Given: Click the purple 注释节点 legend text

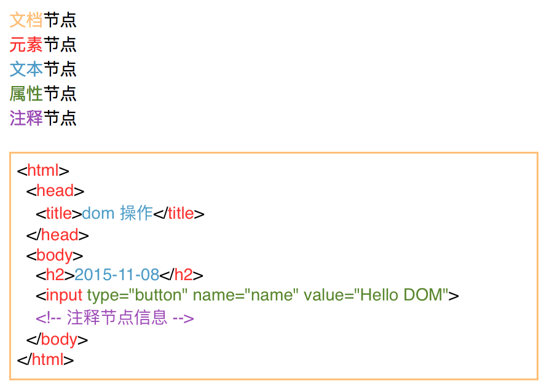Looking at the screenshot, I should pyautogui.click(x=43, y=118).
